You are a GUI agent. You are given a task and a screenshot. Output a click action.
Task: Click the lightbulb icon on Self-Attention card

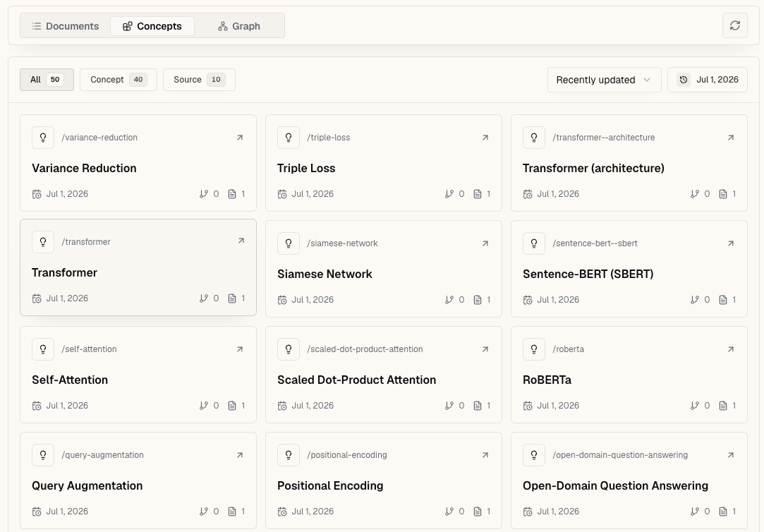pyautogui.click(x=43, y=349)
